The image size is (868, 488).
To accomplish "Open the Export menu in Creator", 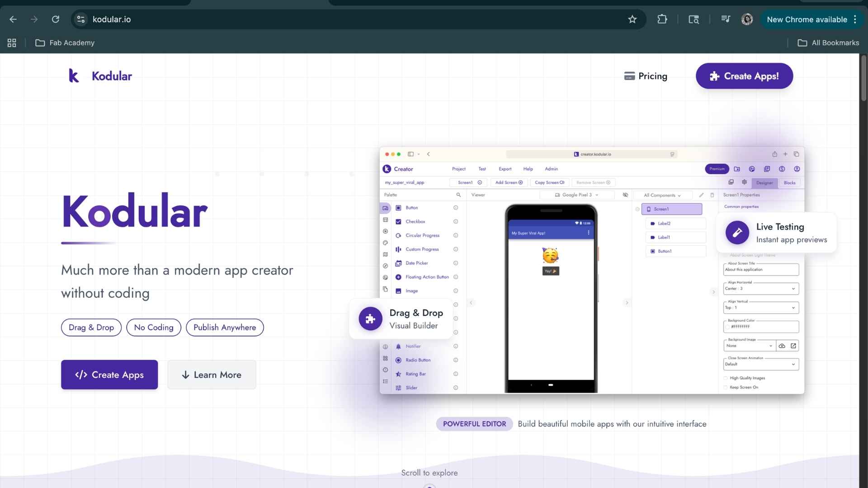I will (505, 169).
